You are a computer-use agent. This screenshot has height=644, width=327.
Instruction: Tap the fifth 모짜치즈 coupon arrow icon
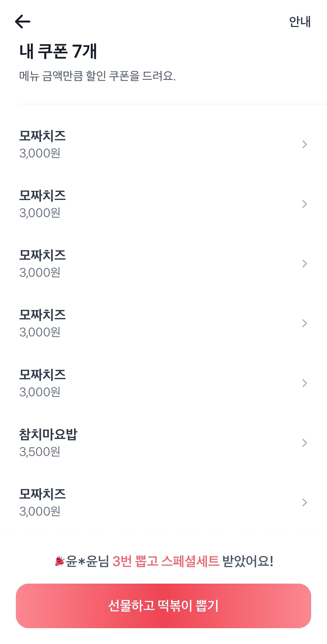click(x=305, y=383)
